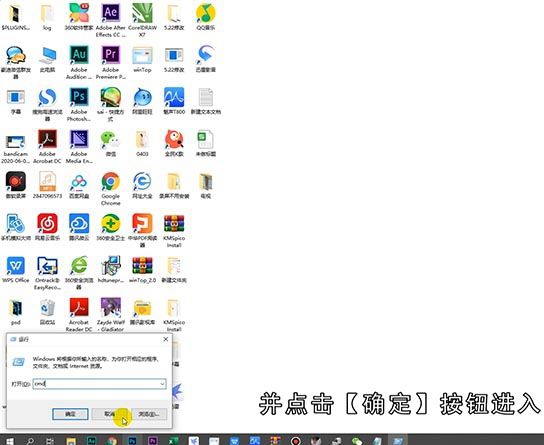The height and width of the screenshot is (445, 544).
Task: Select the 全民K歌 desktop icon
Action: pyautogui.click(x=174, y=143)
